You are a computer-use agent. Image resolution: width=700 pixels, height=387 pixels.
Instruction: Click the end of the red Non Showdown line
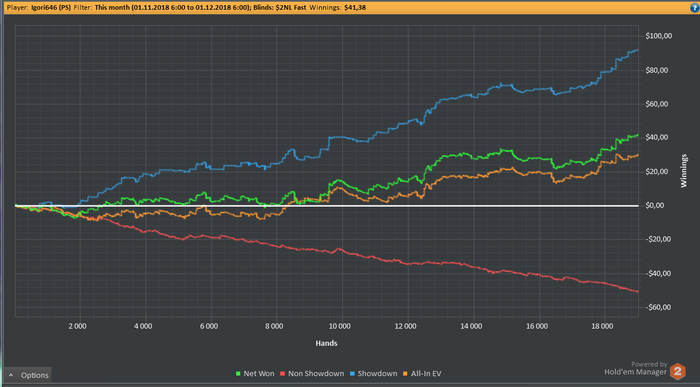click(x=637, y=291)
